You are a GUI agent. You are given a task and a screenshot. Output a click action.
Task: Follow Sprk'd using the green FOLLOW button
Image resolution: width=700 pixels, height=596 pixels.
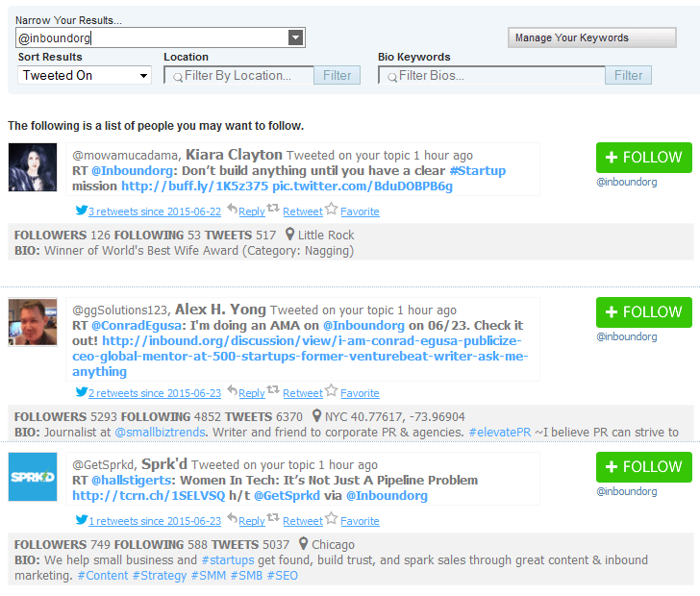643,467
